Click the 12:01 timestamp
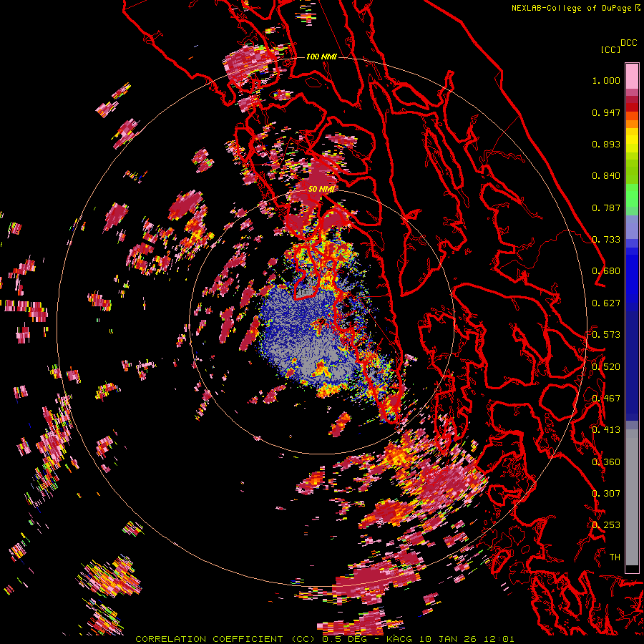 pyautogui.click(x=498, y=639)
